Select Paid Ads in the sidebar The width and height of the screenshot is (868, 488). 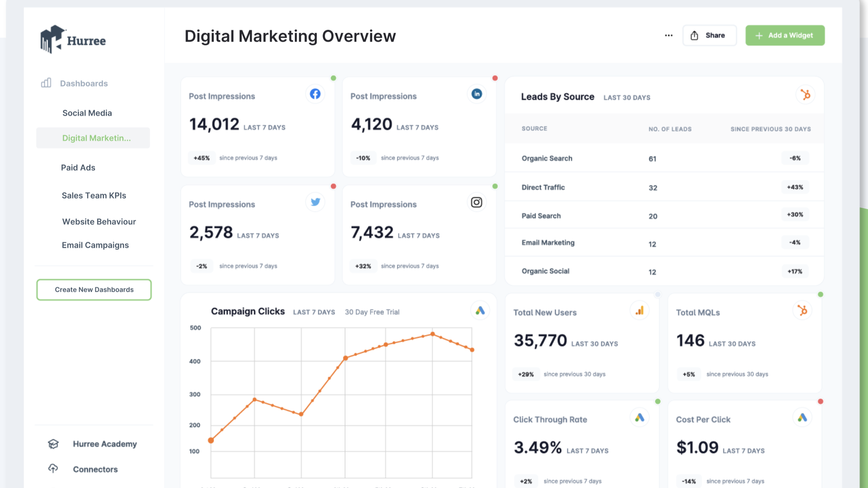coord(78,167)
